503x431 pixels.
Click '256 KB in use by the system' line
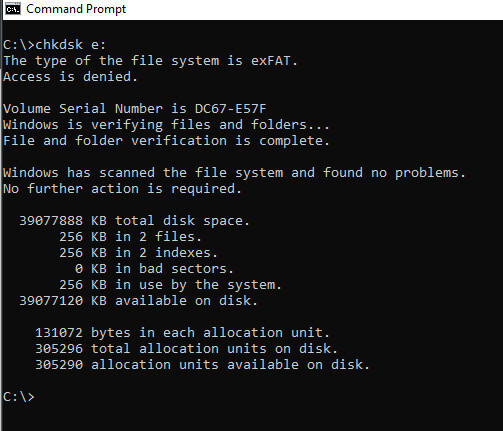click(170, 285)
